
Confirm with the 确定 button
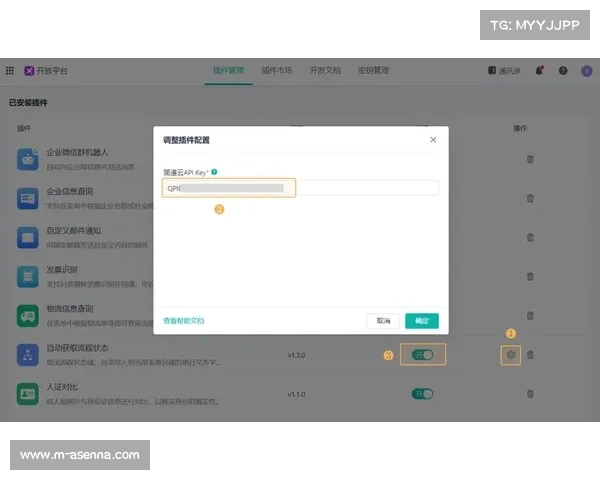pos(422,321)
